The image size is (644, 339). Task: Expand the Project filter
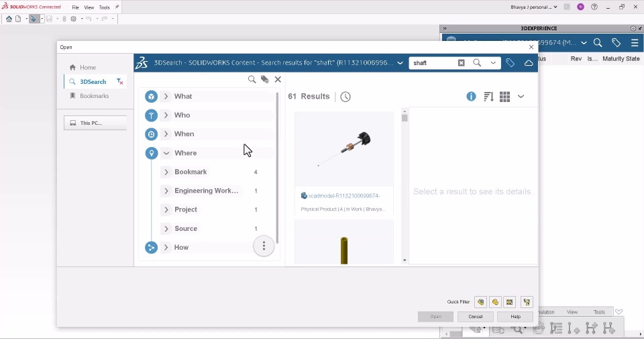166,209
